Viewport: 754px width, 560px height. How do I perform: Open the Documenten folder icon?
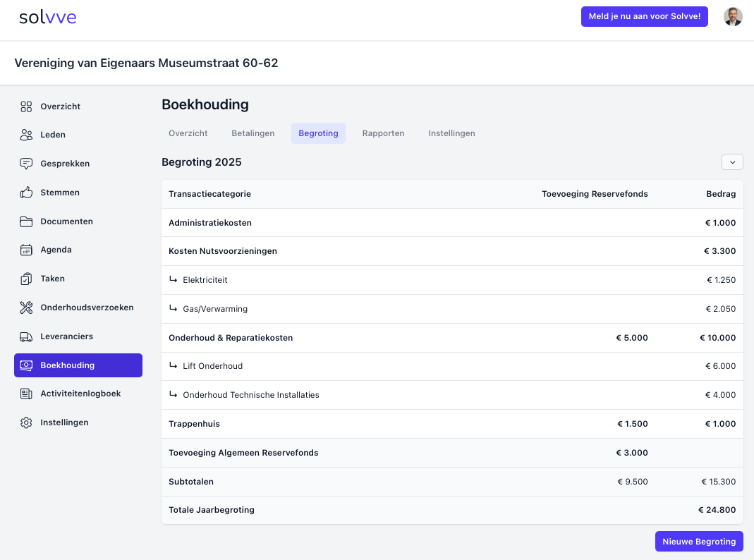(x=26, y=221)
